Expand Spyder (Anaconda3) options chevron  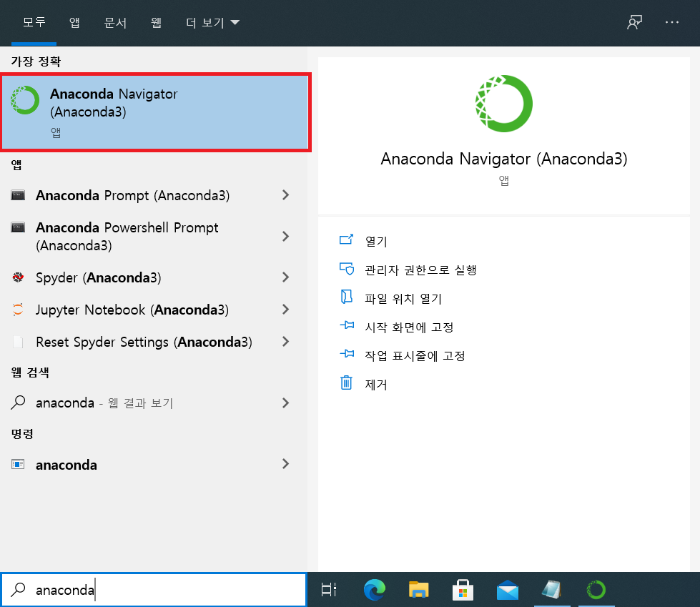click(286, 277)
